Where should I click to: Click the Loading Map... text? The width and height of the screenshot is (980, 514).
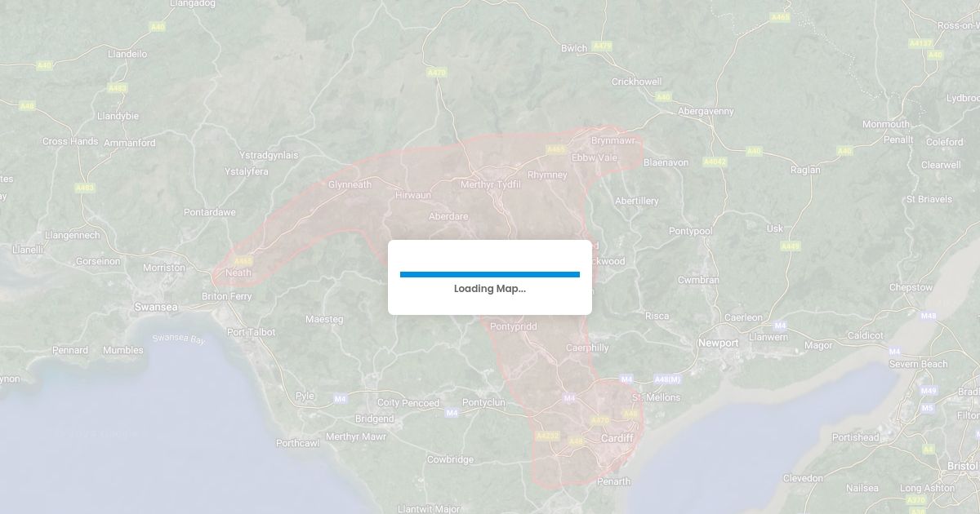(490, 289)
